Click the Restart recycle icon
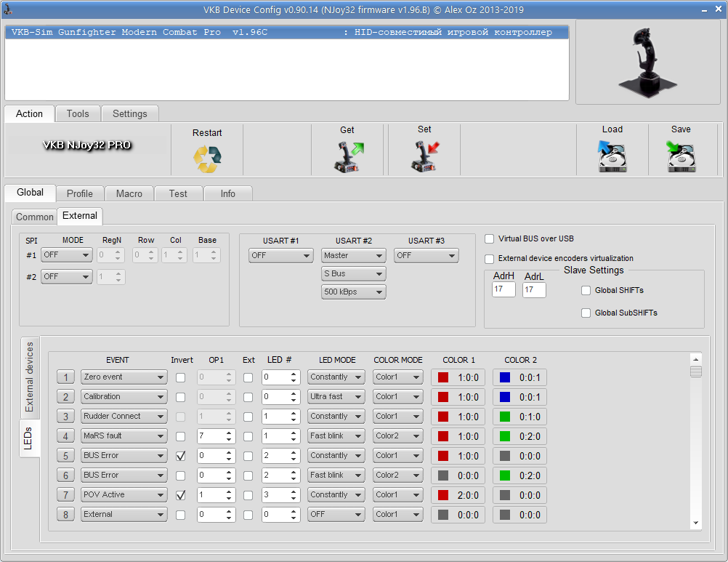 tap(207, 158)
